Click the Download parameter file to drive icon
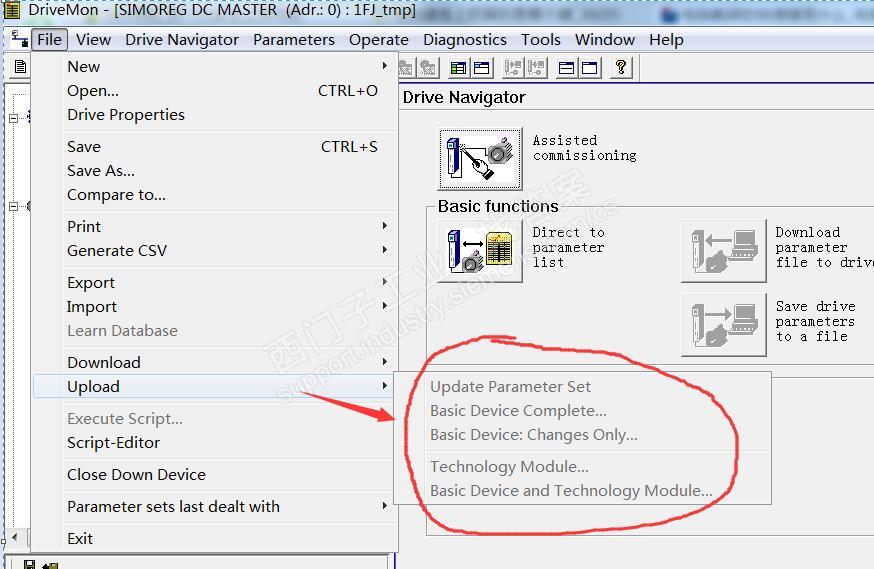 coord(724,251)
